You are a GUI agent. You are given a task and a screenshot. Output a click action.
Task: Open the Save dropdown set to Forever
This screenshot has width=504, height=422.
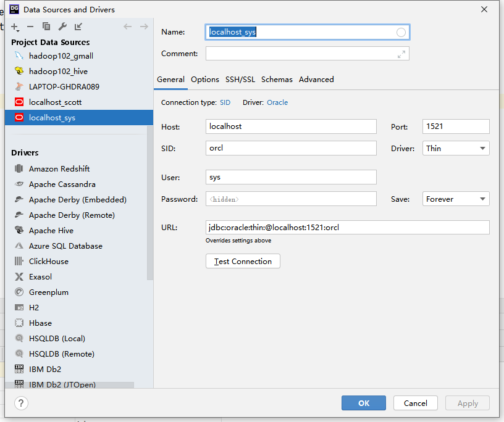coord(455,199)
